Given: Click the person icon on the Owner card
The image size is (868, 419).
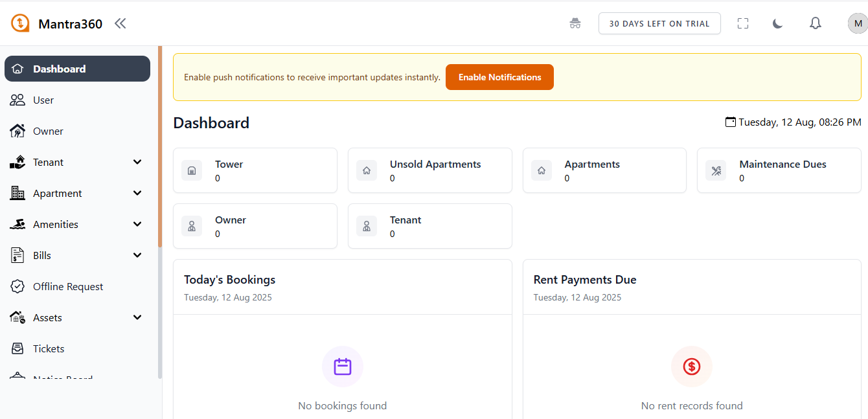Looking at the screenshot, I should coord(192,226).
